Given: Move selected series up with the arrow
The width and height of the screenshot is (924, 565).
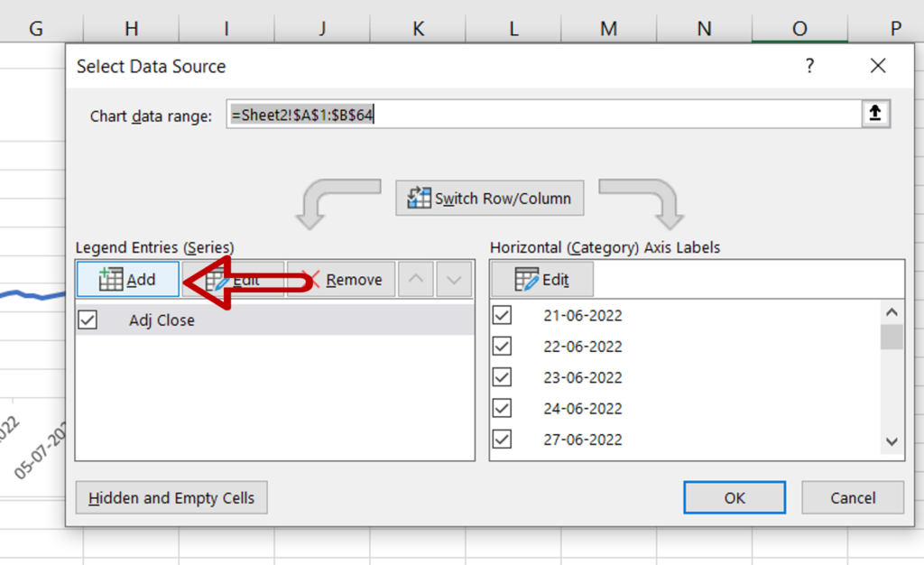Looking at the screenshot, I should 416,279.
